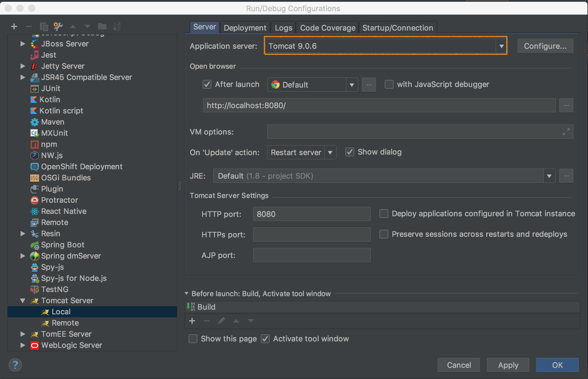Click the OK button
Image resolution: width=588 pixels, height=379 pixels.
click(x=557, y=365)
